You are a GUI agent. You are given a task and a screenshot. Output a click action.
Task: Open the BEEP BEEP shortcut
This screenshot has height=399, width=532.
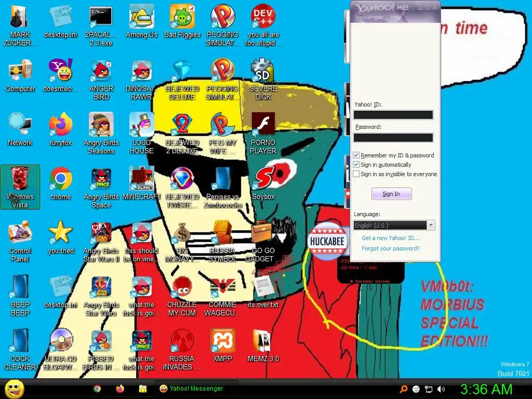20,295
